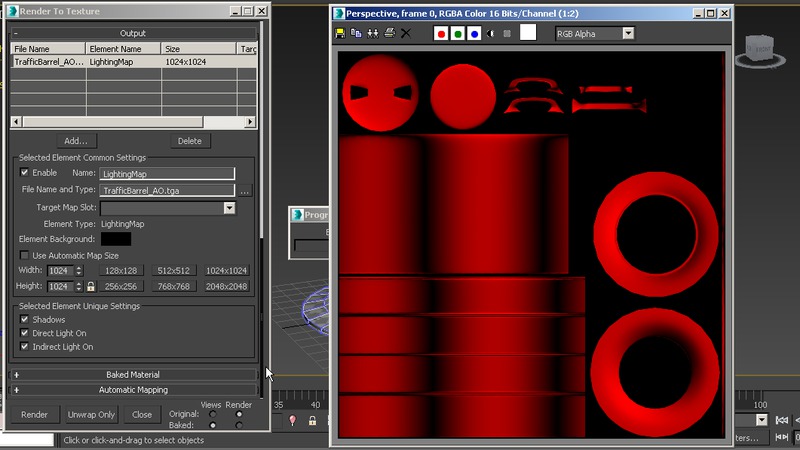Click the black Element Background swatch
Image resolution: width=800 pixels, height=450 pixels.
[115, 239]
